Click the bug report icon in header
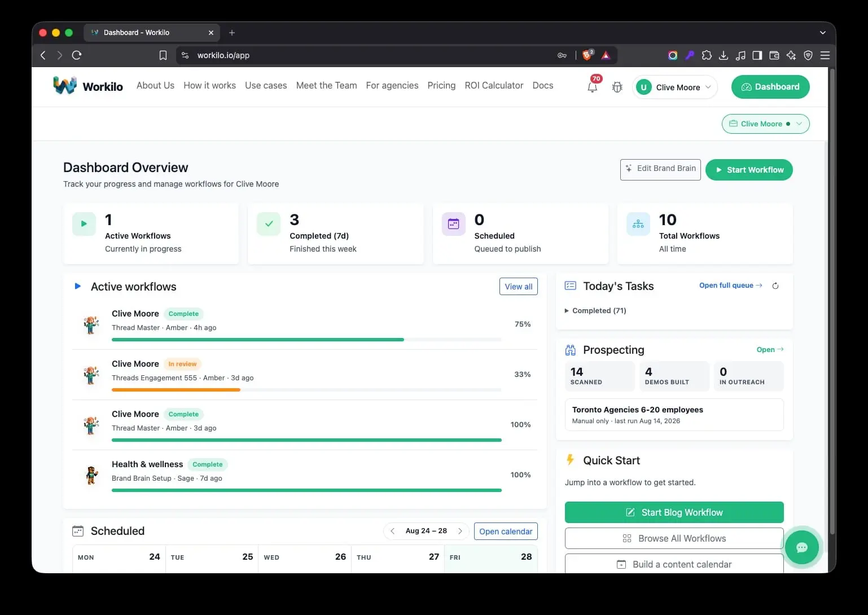The image size is (868, 615). tap(617, 87)
